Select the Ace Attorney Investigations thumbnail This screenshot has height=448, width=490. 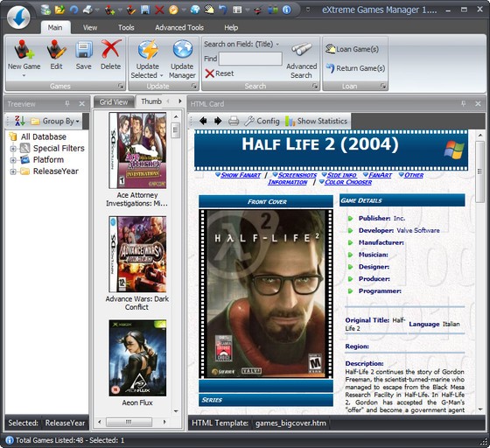[137, 150]
